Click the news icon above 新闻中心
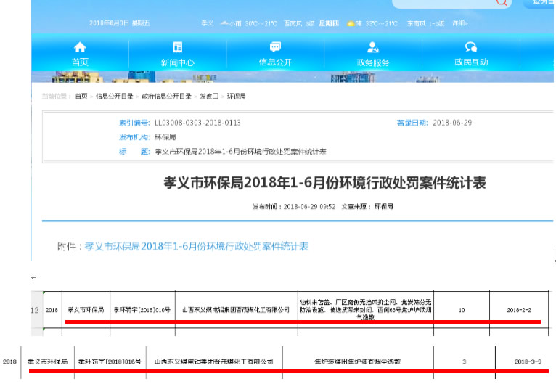Image resolution: width=556 pixels, height=392 pixels. click(178, 47)
